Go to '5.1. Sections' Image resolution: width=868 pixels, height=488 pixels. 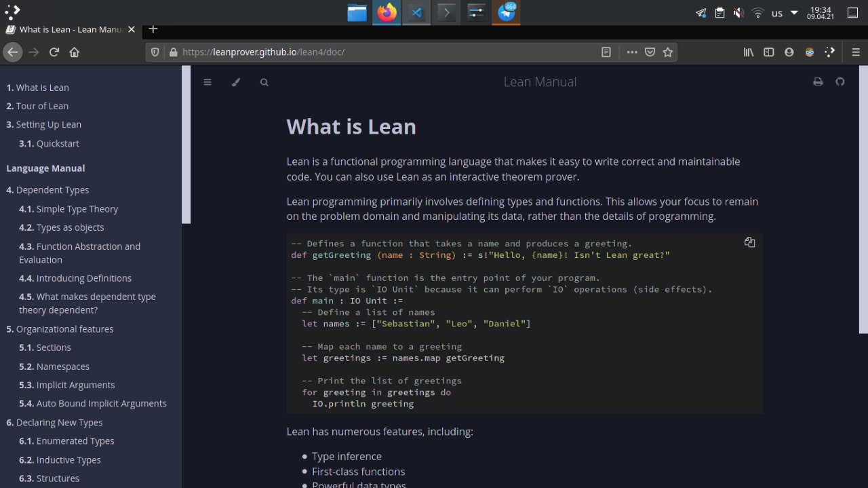click(x=45, y=348)
